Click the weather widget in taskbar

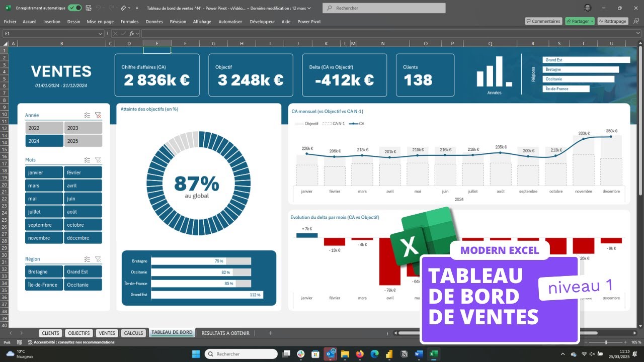19,354
